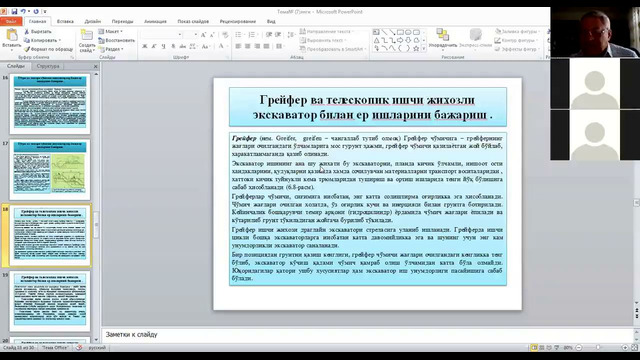Open the font size combo box
This screenshot has width=640, height=360.
coord(191,35)
